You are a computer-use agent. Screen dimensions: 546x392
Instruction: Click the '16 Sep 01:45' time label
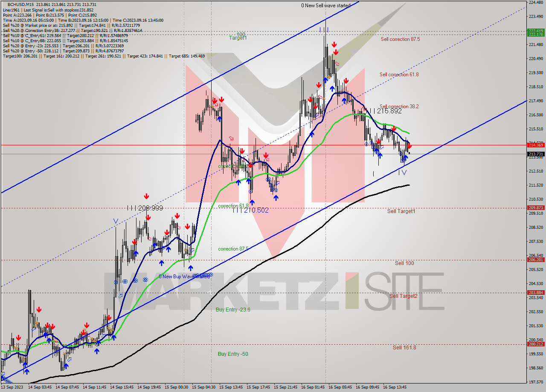point(313,387)
